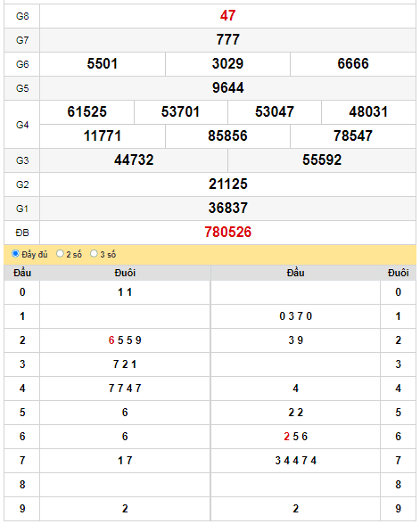Click the G1 number 36837
Screen dimensions: 420x524
227,209
